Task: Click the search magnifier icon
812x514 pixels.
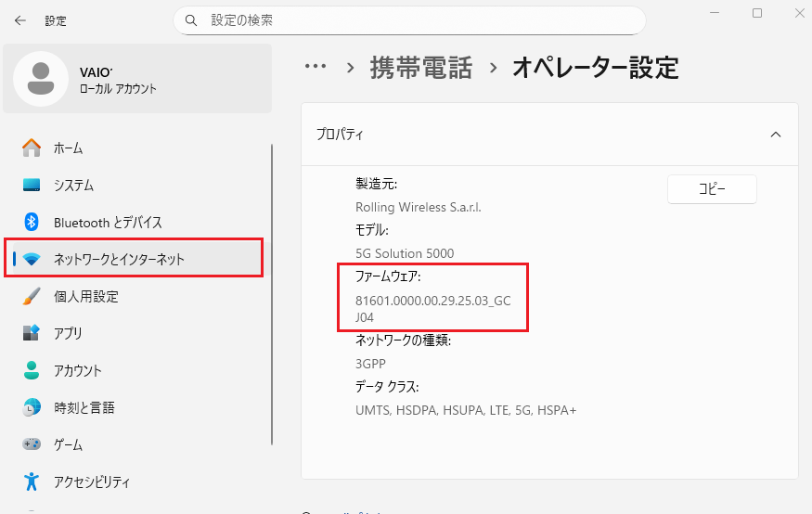Action: pyautogui.click(x=192, y=19)
